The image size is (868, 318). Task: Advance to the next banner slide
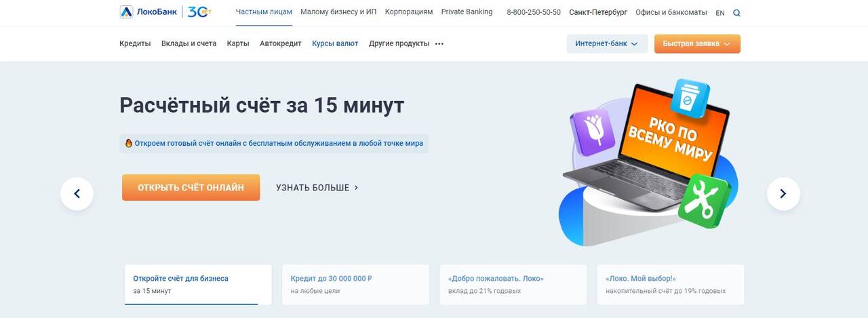pos(783,194)
